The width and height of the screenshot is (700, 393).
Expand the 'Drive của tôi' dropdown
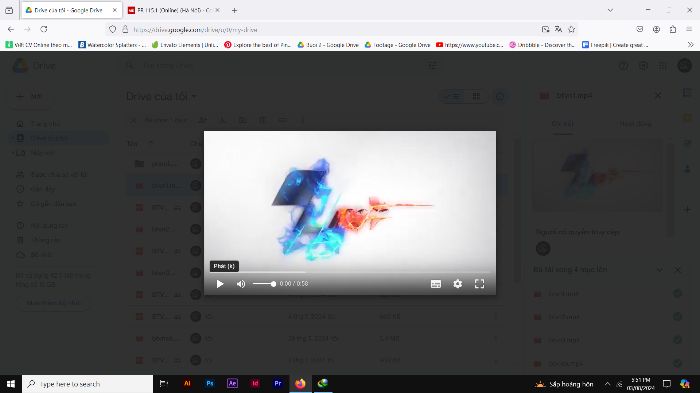[194, 96]
